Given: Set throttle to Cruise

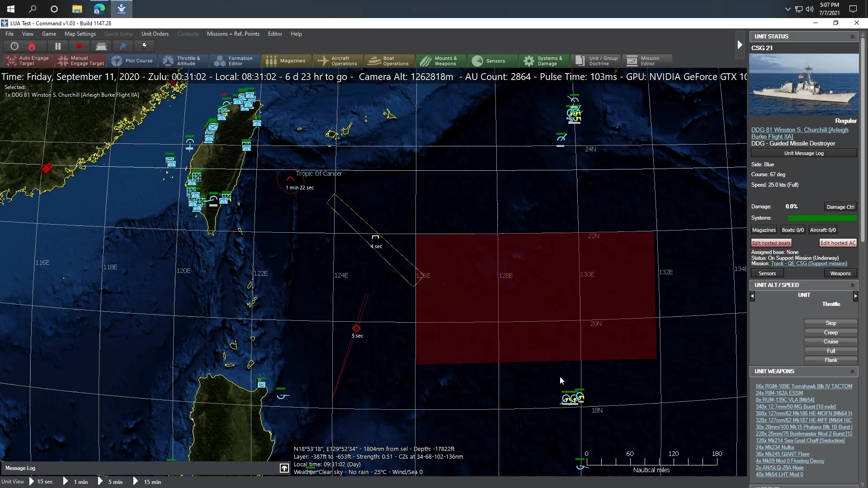Looking at the screenshot, I should coord(830,342).
